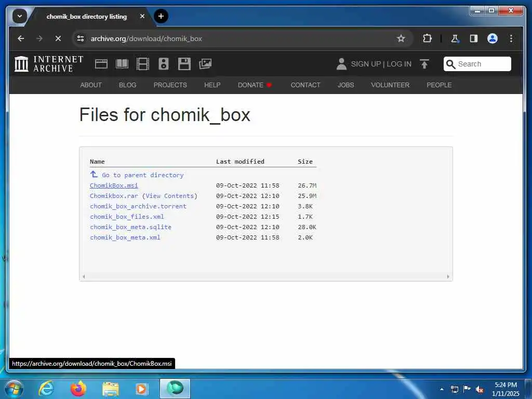
Task: Launch Firefox from the taskbar
Action: [78, 389]
